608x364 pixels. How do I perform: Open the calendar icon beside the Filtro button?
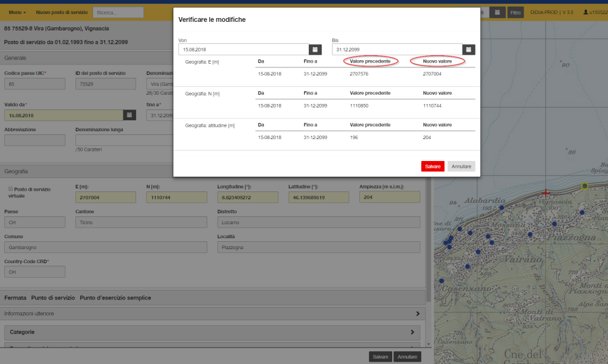497,12
